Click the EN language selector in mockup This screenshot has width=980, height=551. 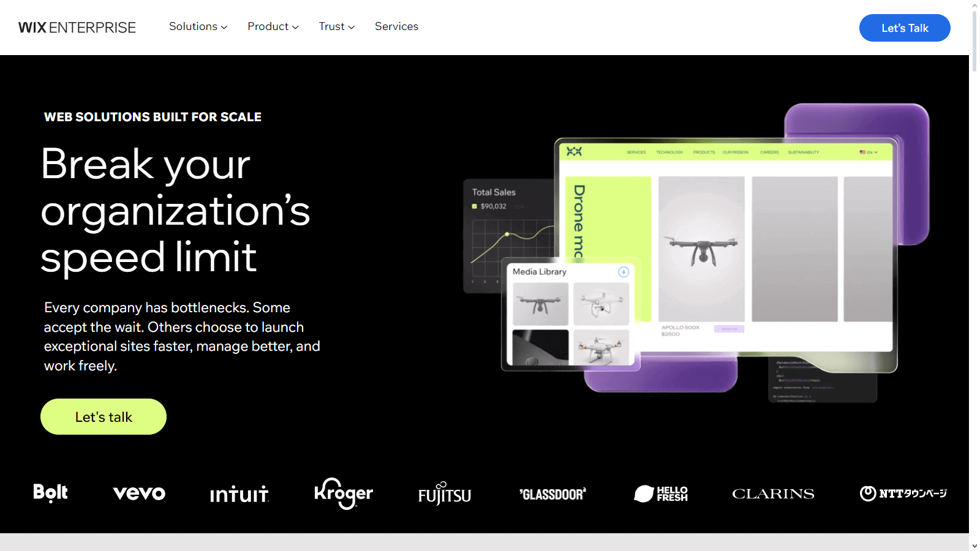(x=869, y=152)
